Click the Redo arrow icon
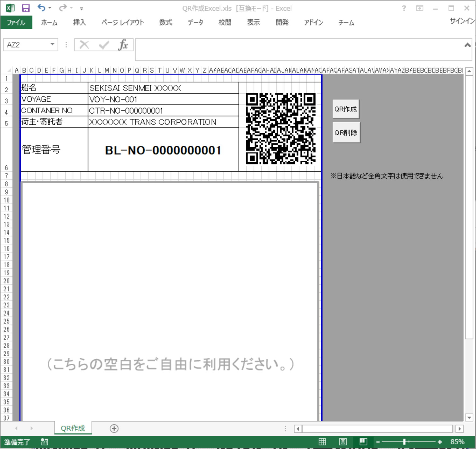The height and width of the screenshot is (449, 476). tap(63, 8)
